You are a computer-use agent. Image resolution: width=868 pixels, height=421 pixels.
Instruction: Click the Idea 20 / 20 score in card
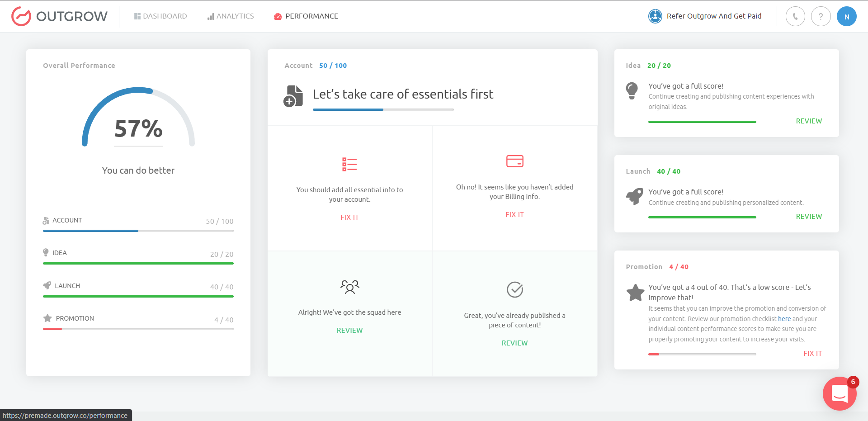(x=659, y=66)
